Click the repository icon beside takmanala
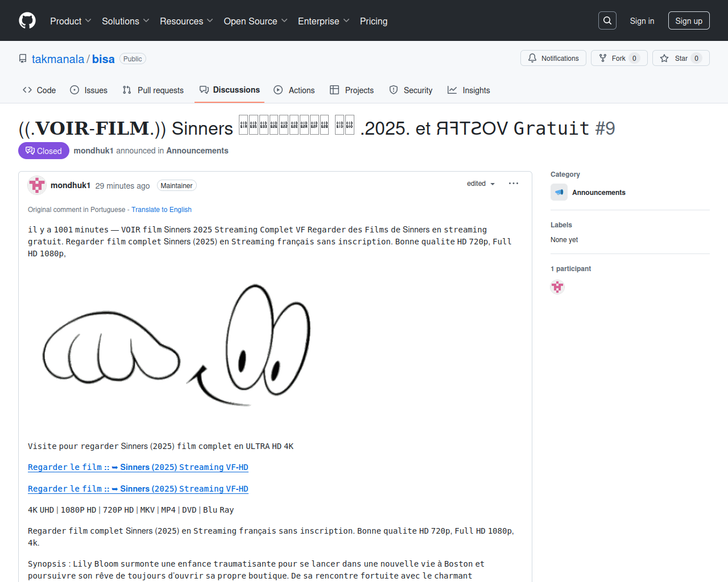 coord(23,59)
